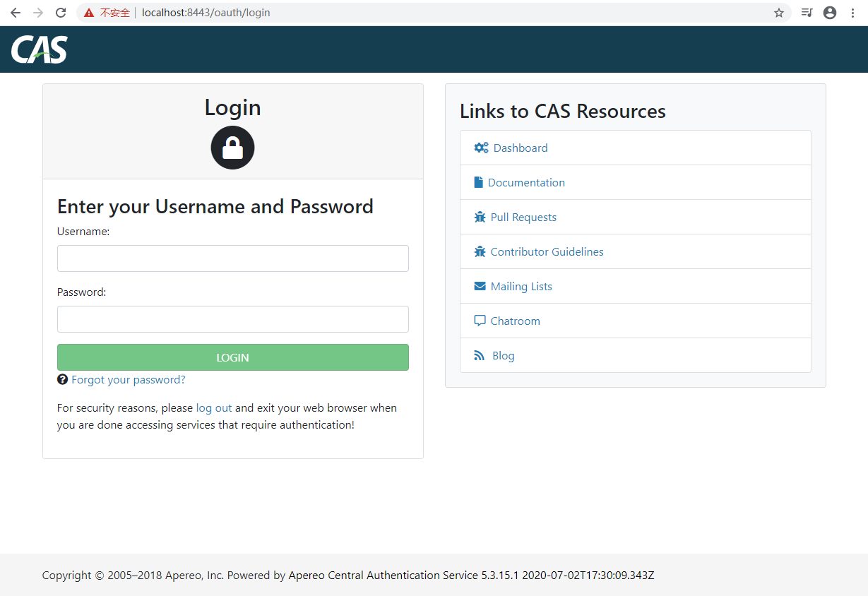The image size is (868, 596).
Task: Click the 'Login' heading text
Action: [232, 107]
